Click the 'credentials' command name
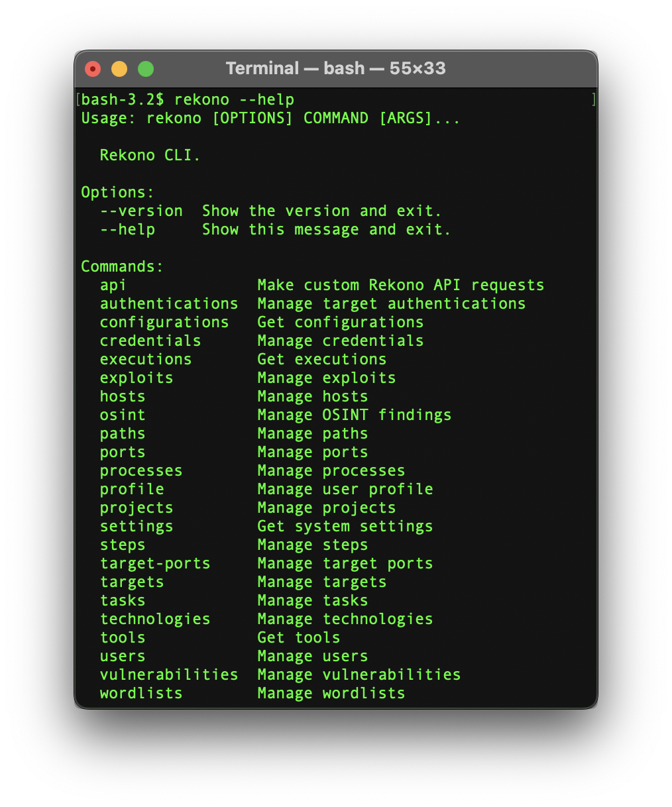Screen dimensions: 672x807 (x=150, y=341)
